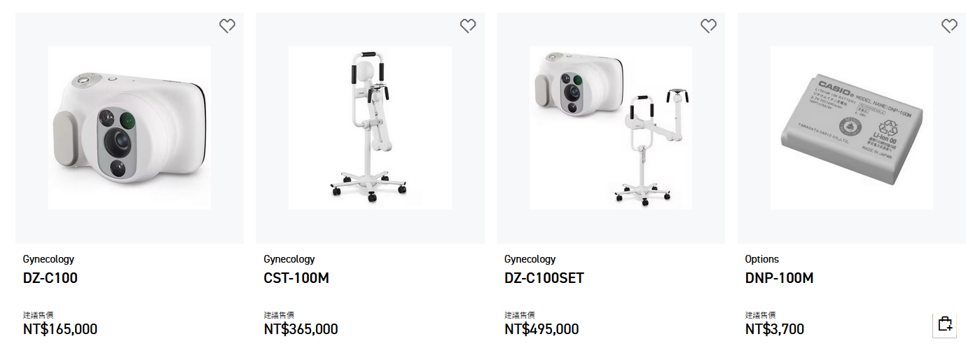
Task: Open the DNP-100M product title
Action: coord(779,278)
